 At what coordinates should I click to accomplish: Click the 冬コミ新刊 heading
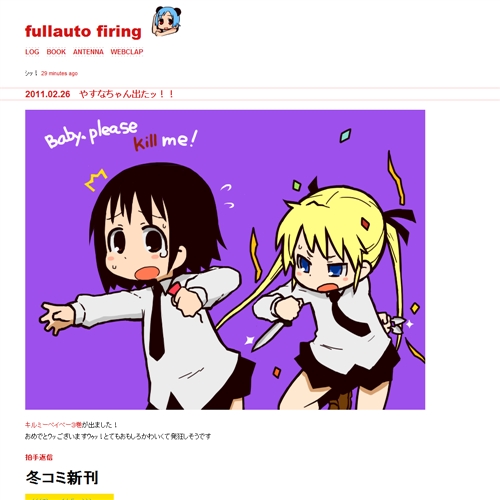point(62,478)
